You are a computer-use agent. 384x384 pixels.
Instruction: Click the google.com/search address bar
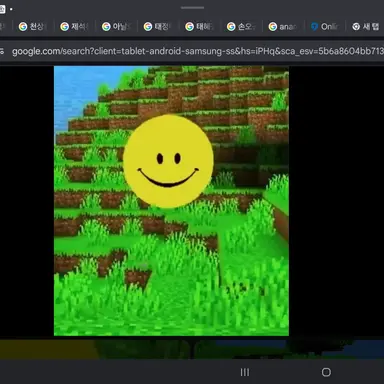tap(197, 51)
